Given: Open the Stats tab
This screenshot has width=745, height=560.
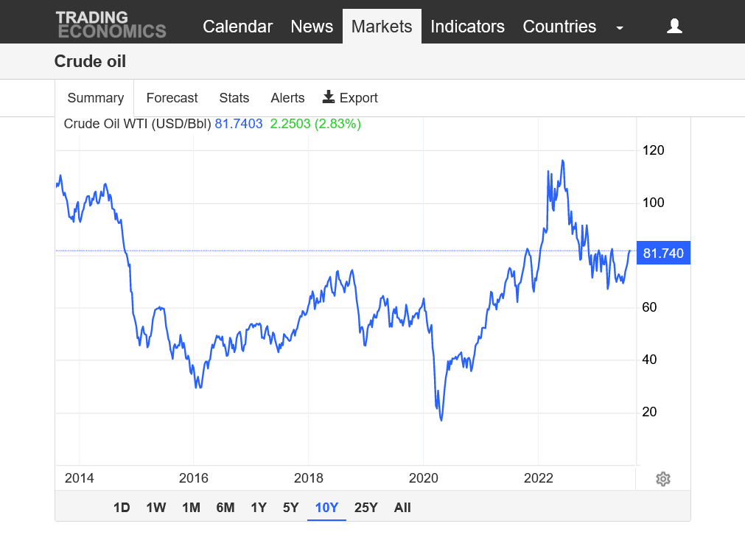Looking at the screenshot, I should tap(234, 98).
